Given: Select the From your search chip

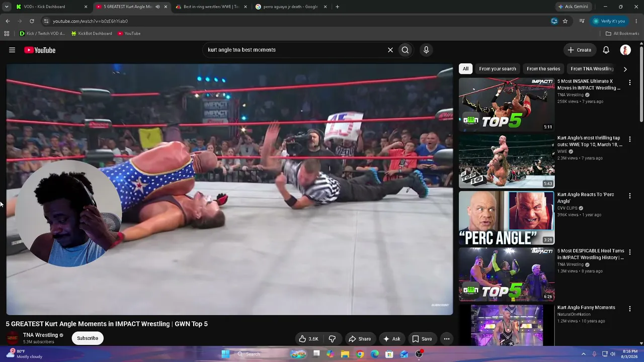Looking at the screenshot, I should coord(498,69).
